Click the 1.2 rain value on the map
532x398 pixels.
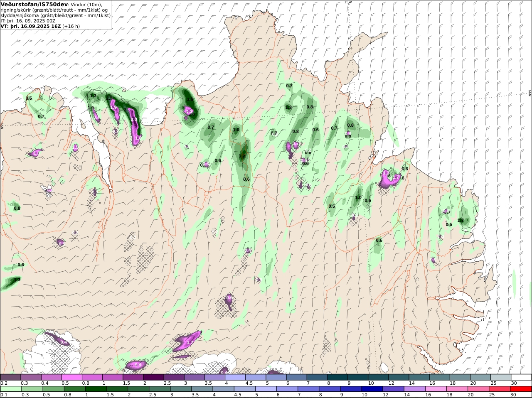(242, 156)
